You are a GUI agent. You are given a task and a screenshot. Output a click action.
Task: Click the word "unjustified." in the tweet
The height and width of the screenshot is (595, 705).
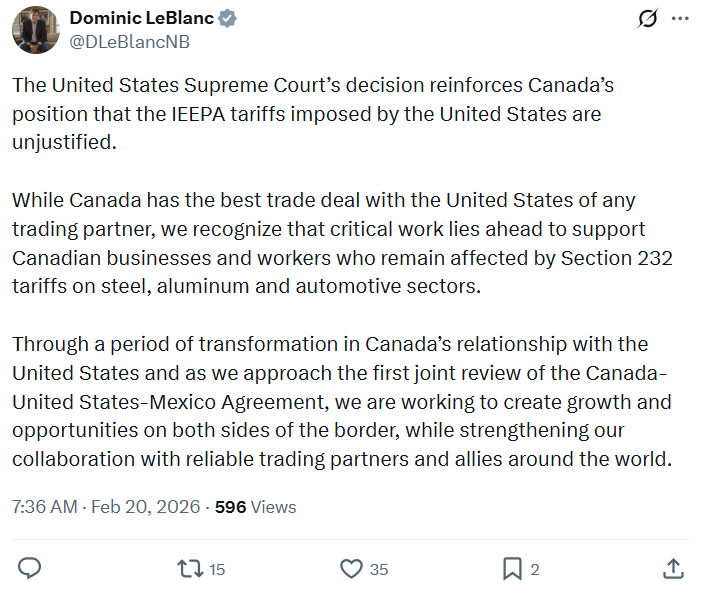coord(65,142)
